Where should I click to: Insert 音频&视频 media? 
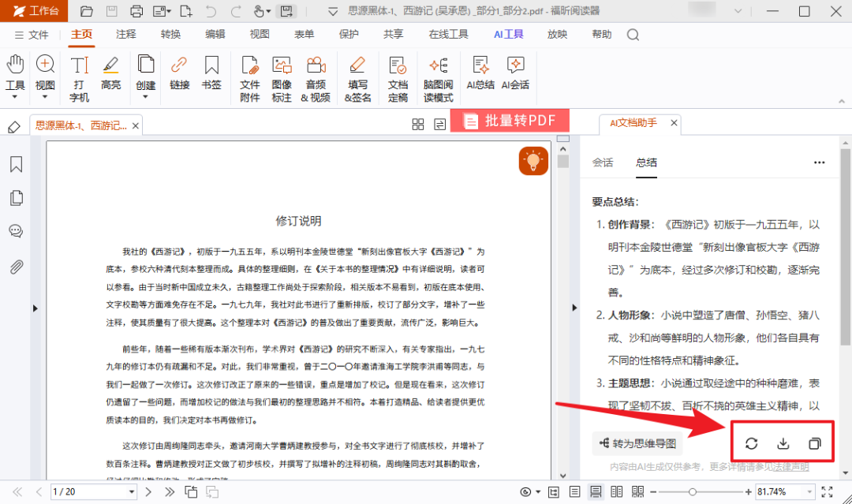(316, 79)
